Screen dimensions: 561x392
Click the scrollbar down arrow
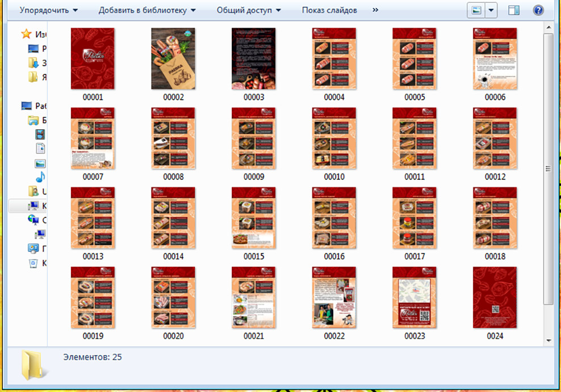pos(549,340)
